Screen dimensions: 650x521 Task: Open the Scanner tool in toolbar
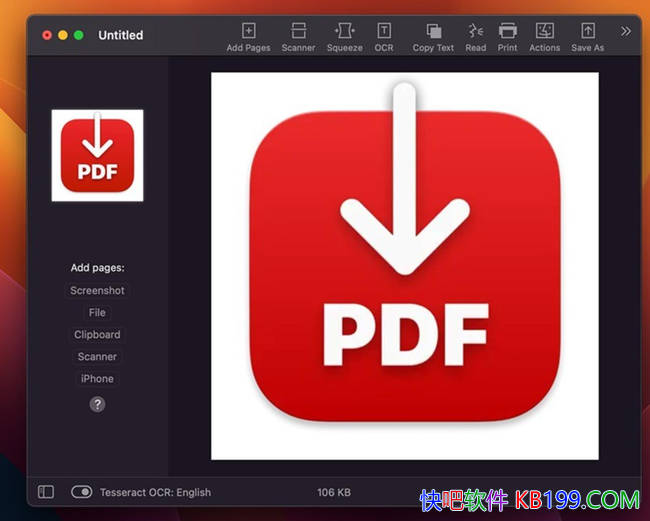click(298, 31)
